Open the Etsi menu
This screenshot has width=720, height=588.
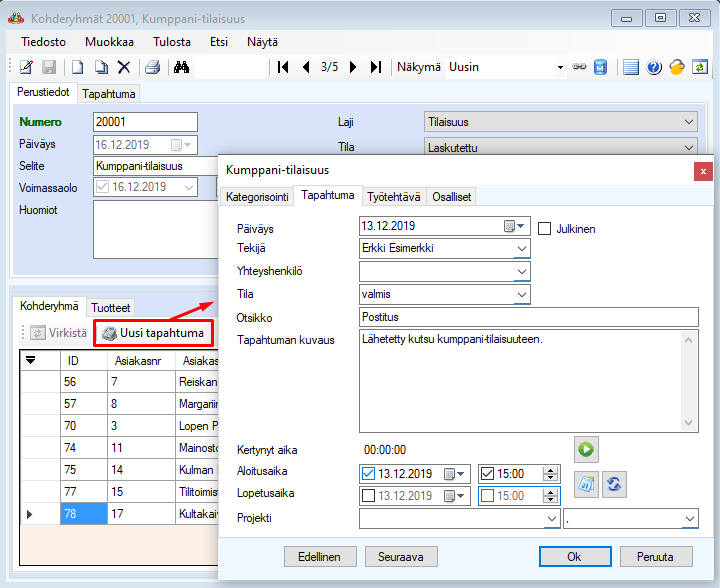pyautogui.click(x=219, y=42)
